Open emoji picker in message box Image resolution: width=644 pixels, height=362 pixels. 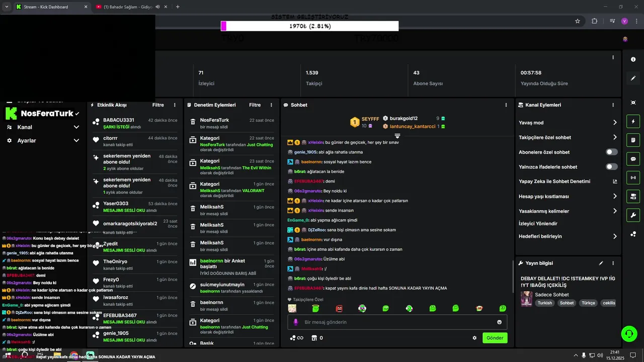tap(499, 322)
